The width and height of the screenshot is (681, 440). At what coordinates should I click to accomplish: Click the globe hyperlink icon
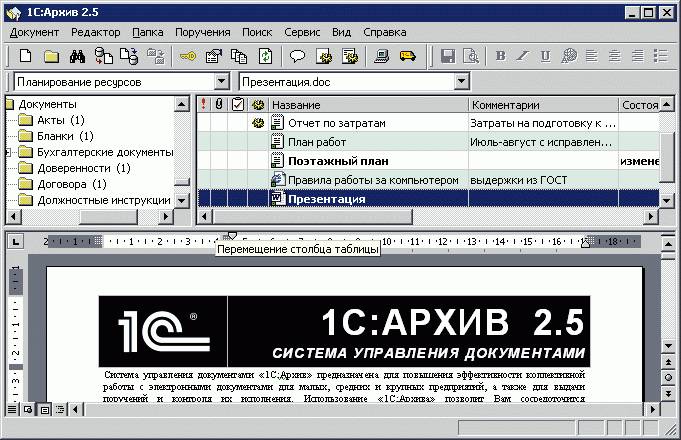[569, 56]
